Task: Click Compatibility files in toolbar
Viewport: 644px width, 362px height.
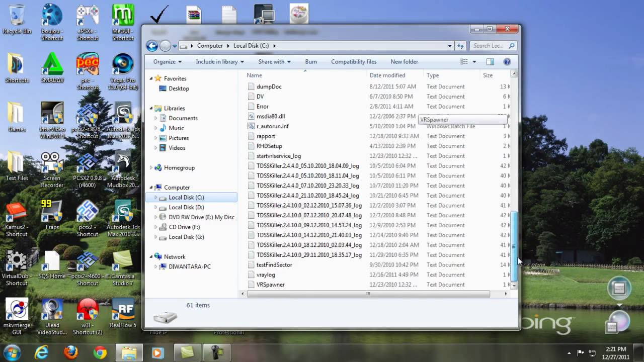Action: (x=354, y=62)
